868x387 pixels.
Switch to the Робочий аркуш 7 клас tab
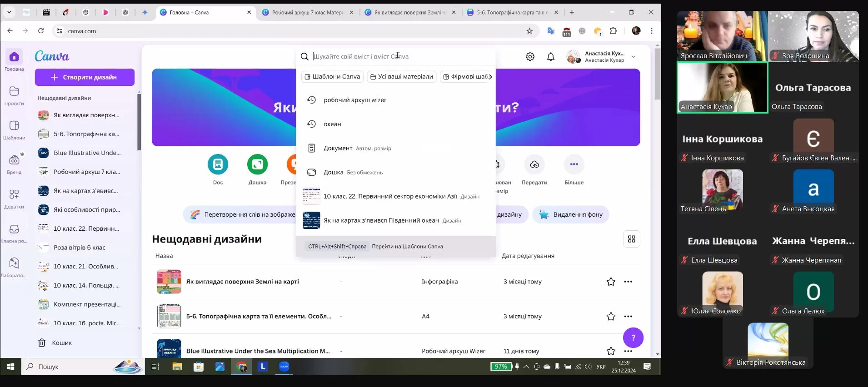click(308, 12)
